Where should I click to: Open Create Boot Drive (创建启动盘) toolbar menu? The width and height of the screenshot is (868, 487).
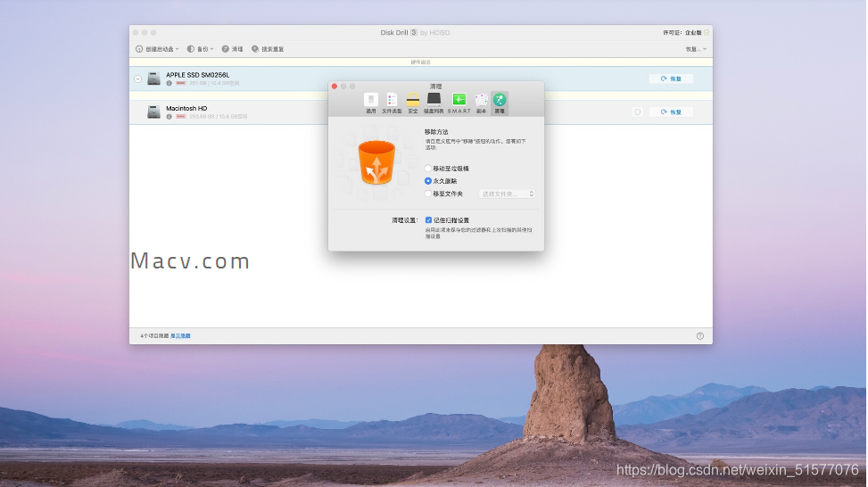[157, 49]
